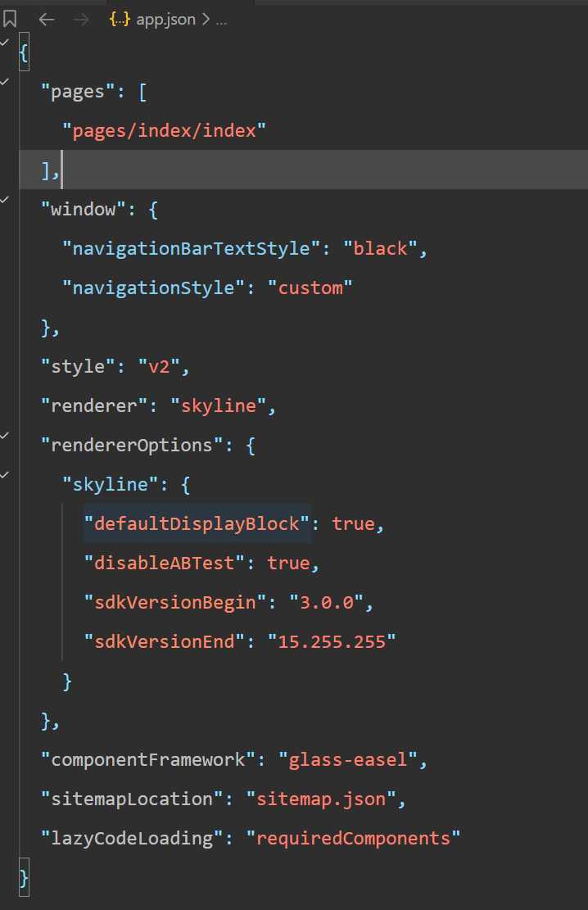
Task: Click the "window" key
Action: coord(83,210)
